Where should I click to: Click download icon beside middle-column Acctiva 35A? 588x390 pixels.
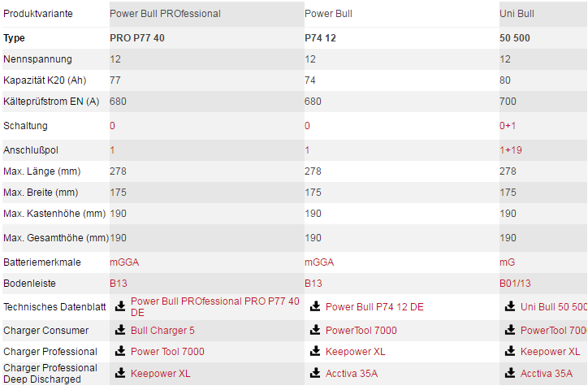(x=315, y=373)
